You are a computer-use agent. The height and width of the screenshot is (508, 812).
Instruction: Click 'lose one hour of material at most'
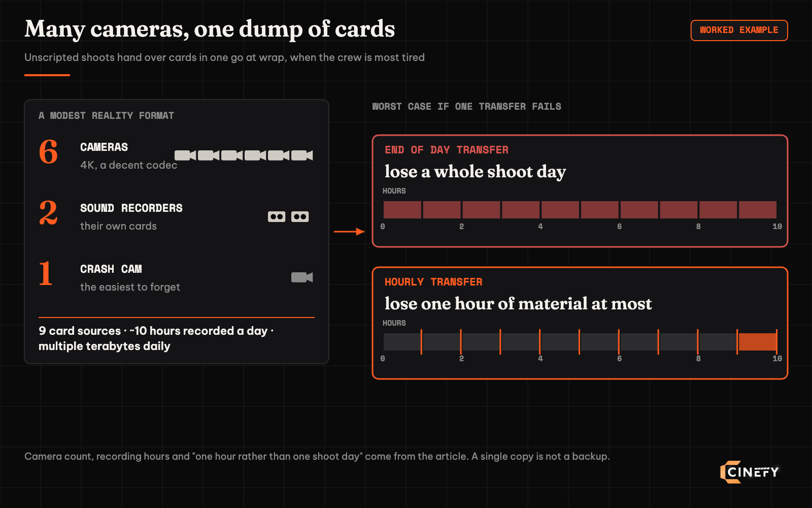[518, 304]
